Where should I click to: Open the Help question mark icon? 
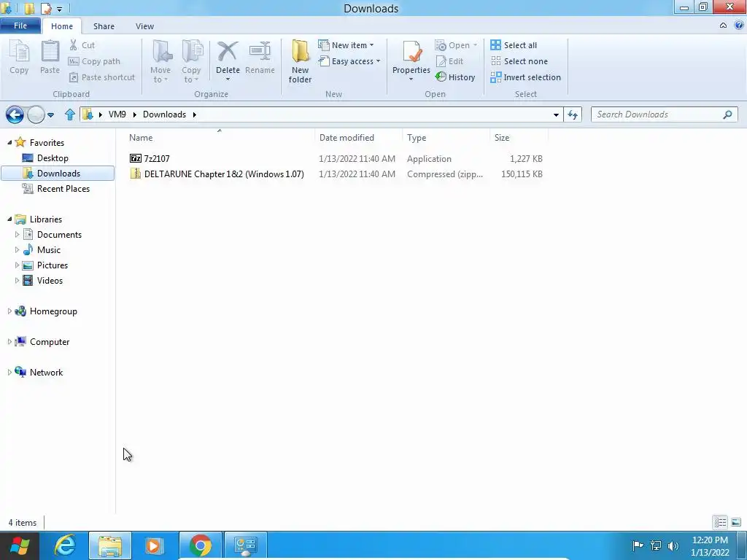[x=739, y=26]
